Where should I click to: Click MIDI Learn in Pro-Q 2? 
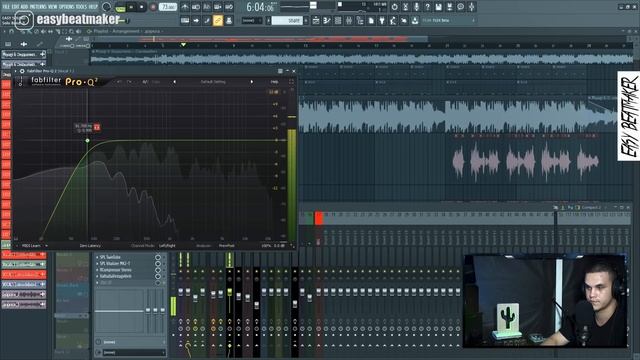31,246
